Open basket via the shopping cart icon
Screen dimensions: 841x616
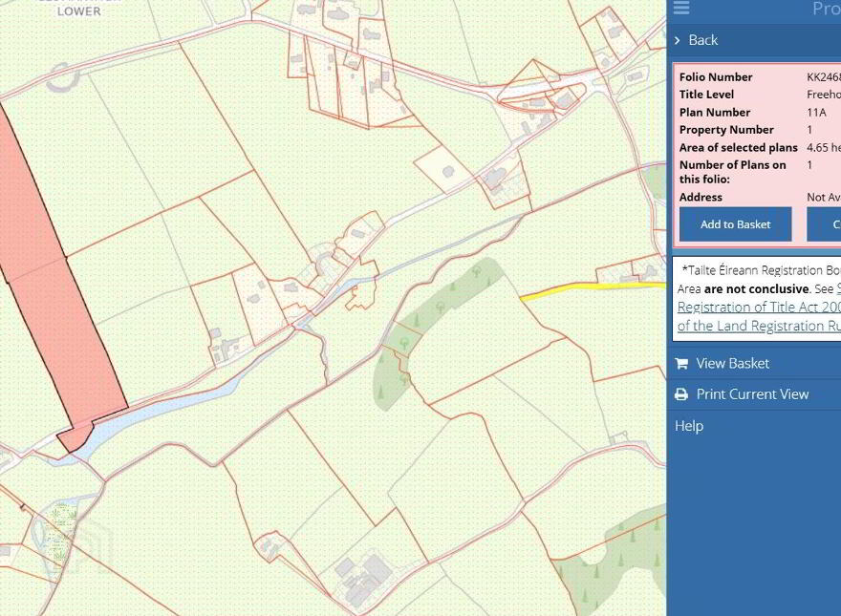click(681, 364)
